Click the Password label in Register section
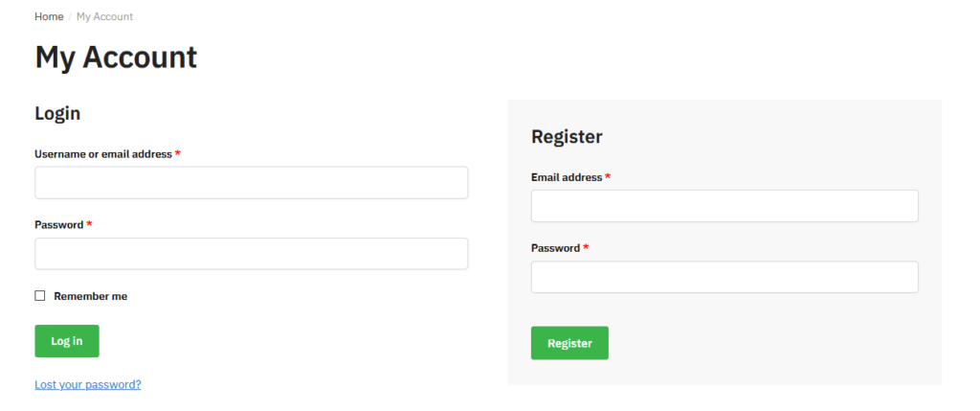 556,248
